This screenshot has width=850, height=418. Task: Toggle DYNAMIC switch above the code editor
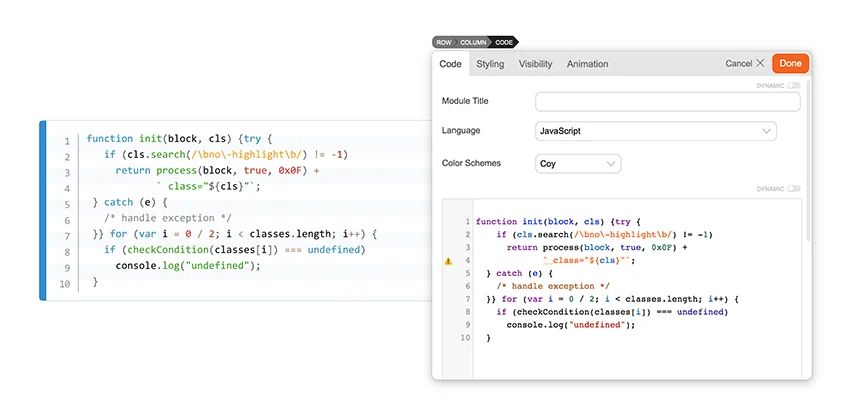click(794, 189)
